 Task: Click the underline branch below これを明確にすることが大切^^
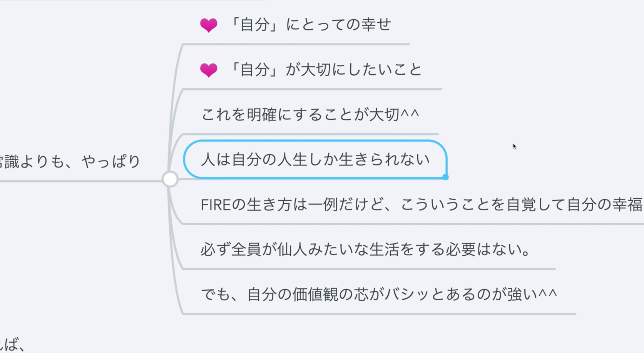310,134
